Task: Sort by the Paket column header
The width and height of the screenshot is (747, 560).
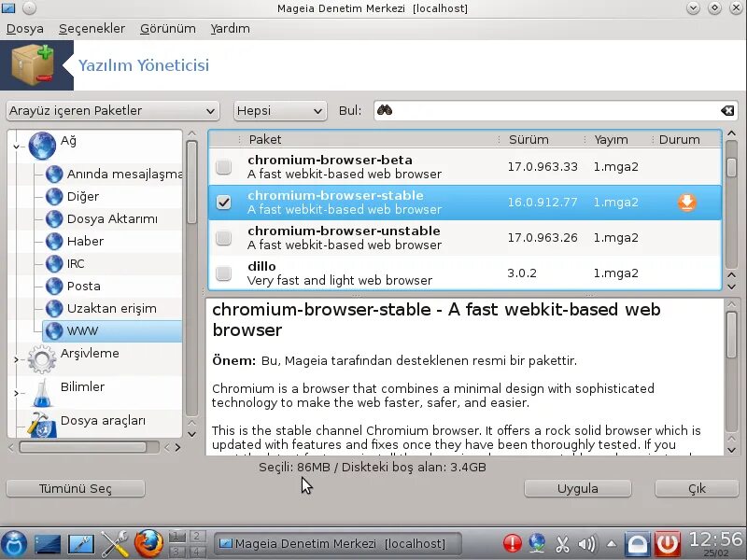Action: [x=367, y=139]
